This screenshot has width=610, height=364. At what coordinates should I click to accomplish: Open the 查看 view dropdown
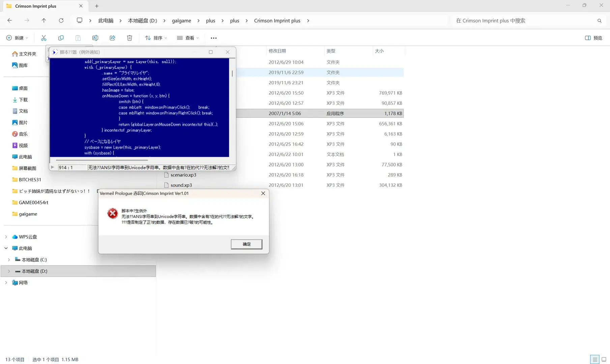click(x=188, y=38)
